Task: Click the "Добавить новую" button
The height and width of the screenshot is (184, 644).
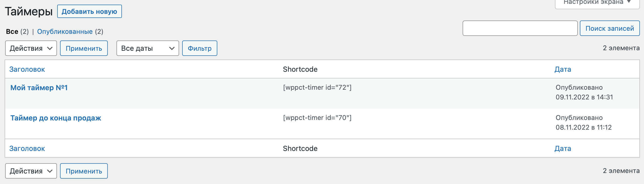Action: pyautogui.click(x=90, y=11)
